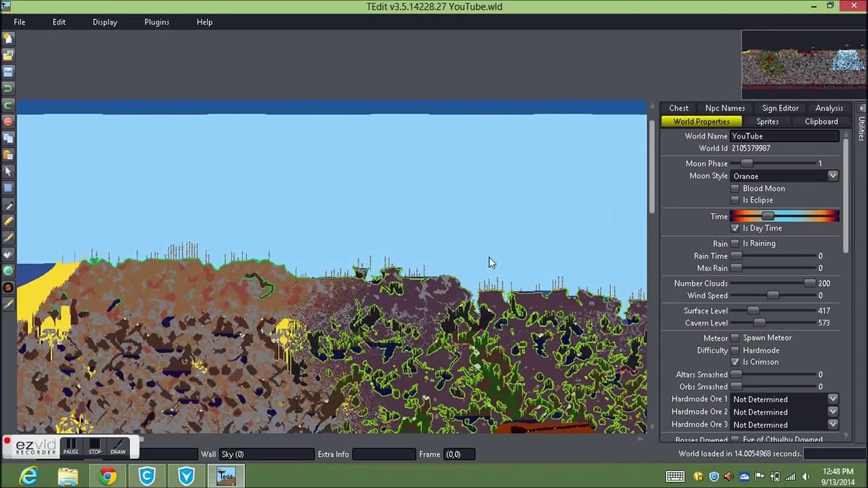Click the ezvid Pause button
This screenshot has width=868, height=488.
click(71, 447)
